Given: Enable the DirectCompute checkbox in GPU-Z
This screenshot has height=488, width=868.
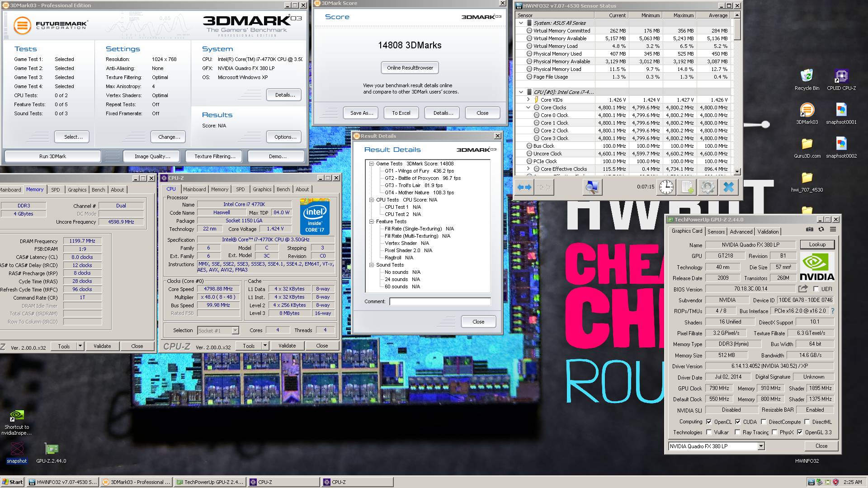Looking at the screenshot, I should tap(763, 422).
